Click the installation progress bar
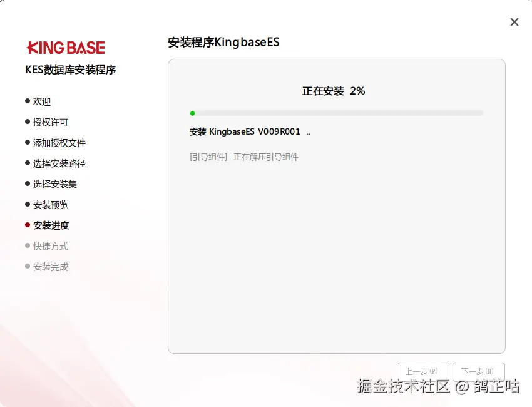The height and width of the screenshot is (407, 532). pyautogui.click(x=337, y=113)
